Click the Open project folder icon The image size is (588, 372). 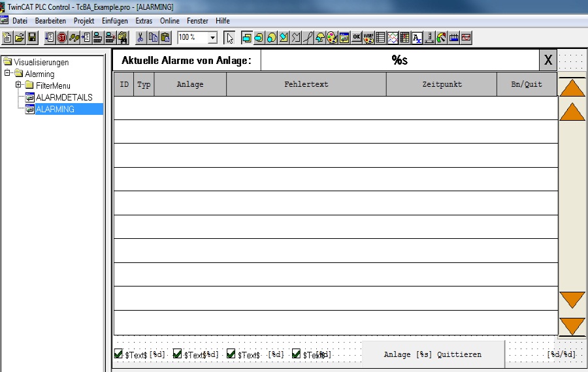[x=20, y=37]
